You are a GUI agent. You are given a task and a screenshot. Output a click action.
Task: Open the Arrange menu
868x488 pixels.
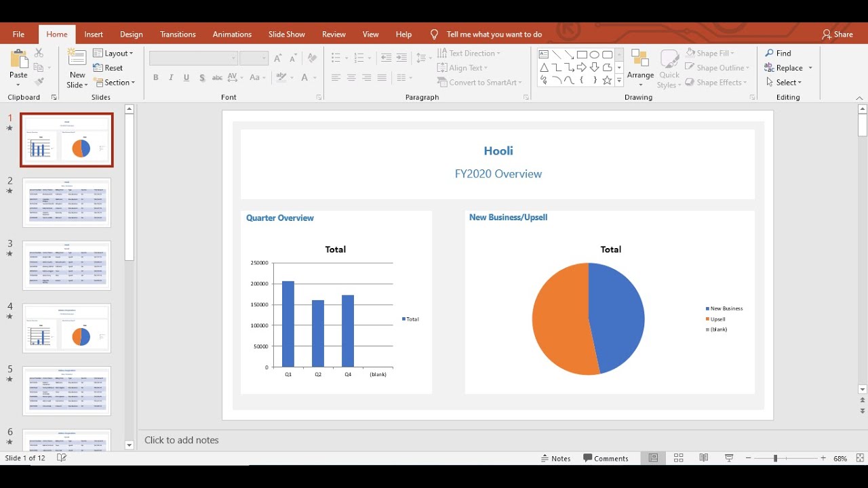point(640,68)
